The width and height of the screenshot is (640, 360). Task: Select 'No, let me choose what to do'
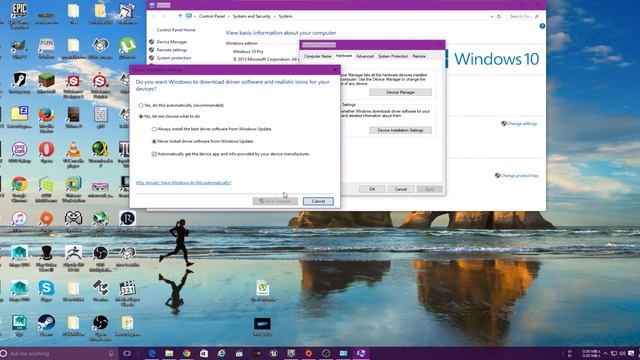[x=141, y=116]
